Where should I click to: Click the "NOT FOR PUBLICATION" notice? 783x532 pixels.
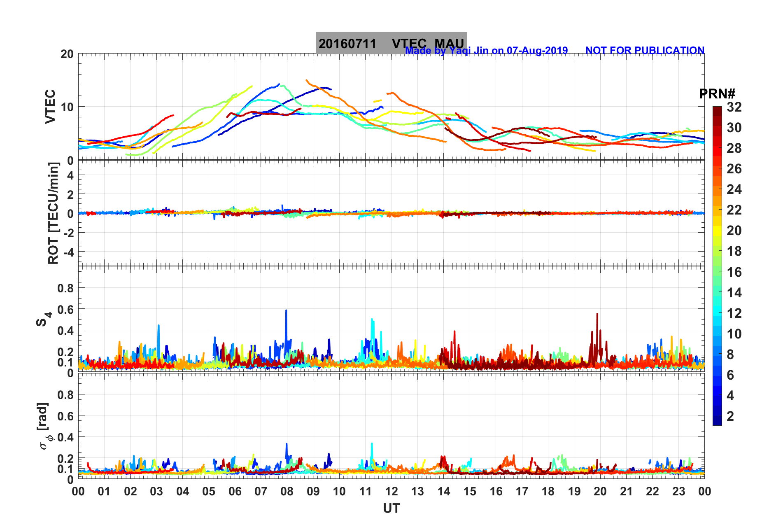tap(645, 50)
